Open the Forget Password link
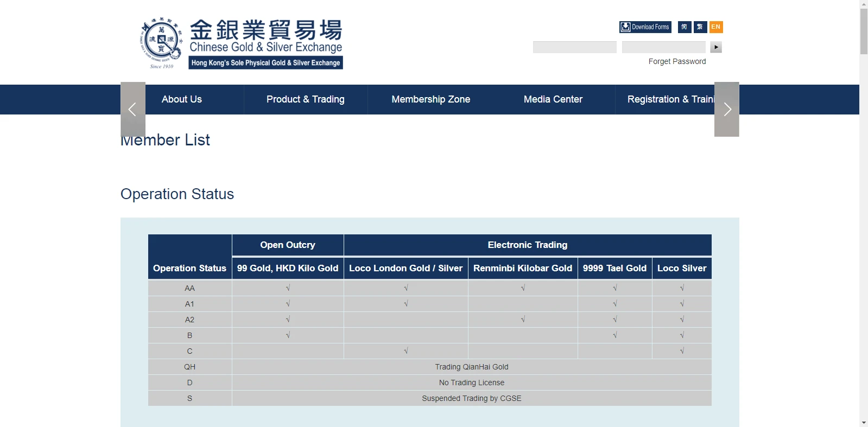The width and height of the screenshot is (868, 427). tap(677, 61)
